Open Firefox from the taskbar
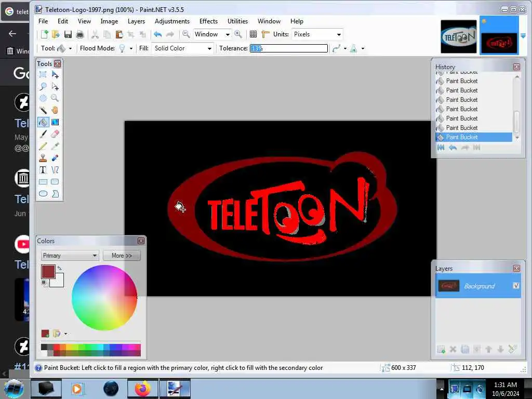 click(x=143, y=389)
